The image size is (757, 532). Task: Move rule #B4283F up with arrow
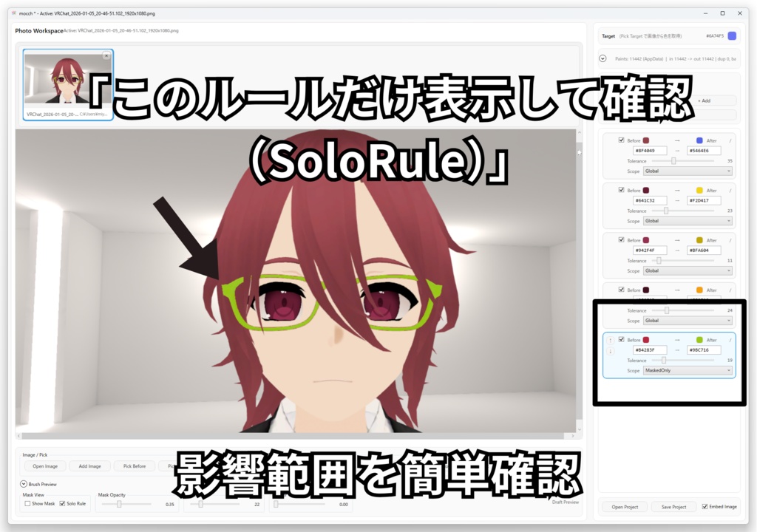(x=610, y=340)
